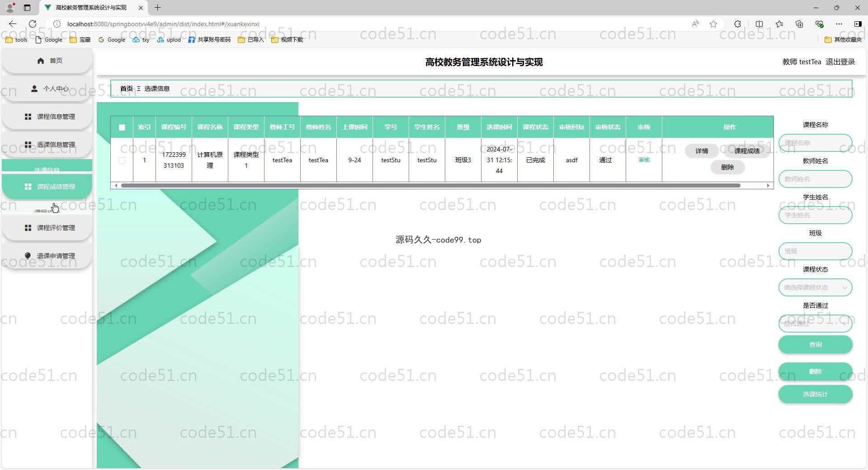Click the 选课时间 column header
Screen dimensions: 868x470
pos(499,127)
